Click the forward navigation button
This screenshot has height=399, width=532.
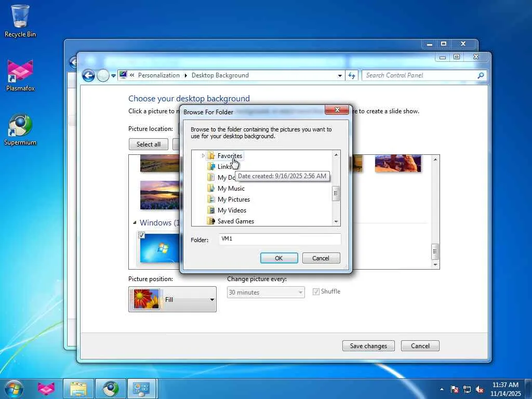pyautogui.click(x=103, y=75)
